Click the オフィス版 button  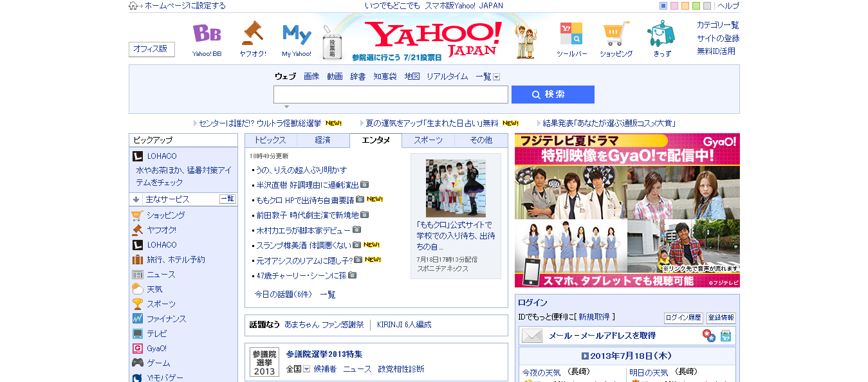click(152, 49)
